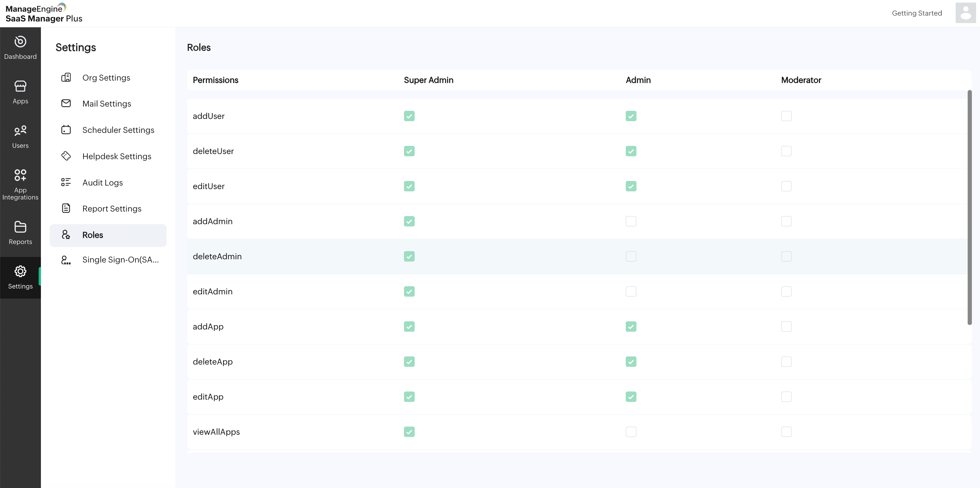Click the Org Settings building icon
This screenshot has width=980, height=488.
coord(66,78)
